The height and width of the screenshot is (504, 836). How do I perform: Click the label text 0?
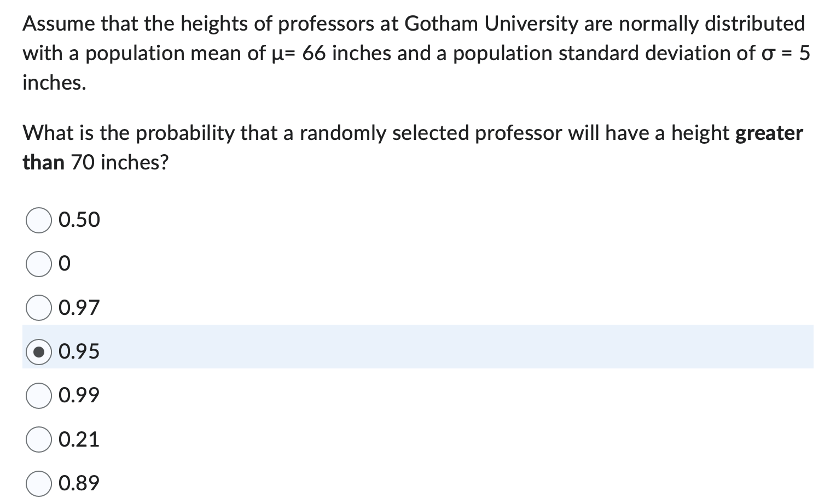tap(66, 264)
